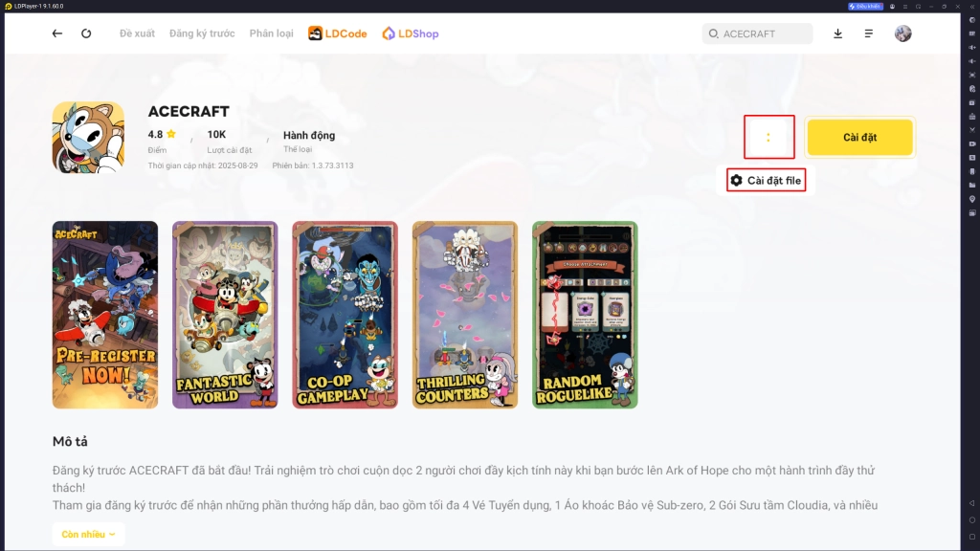The width and height of the screenshot is (980, 551).
Task: Click the fullscreen sidebar icon
Action: pos(972,75)
